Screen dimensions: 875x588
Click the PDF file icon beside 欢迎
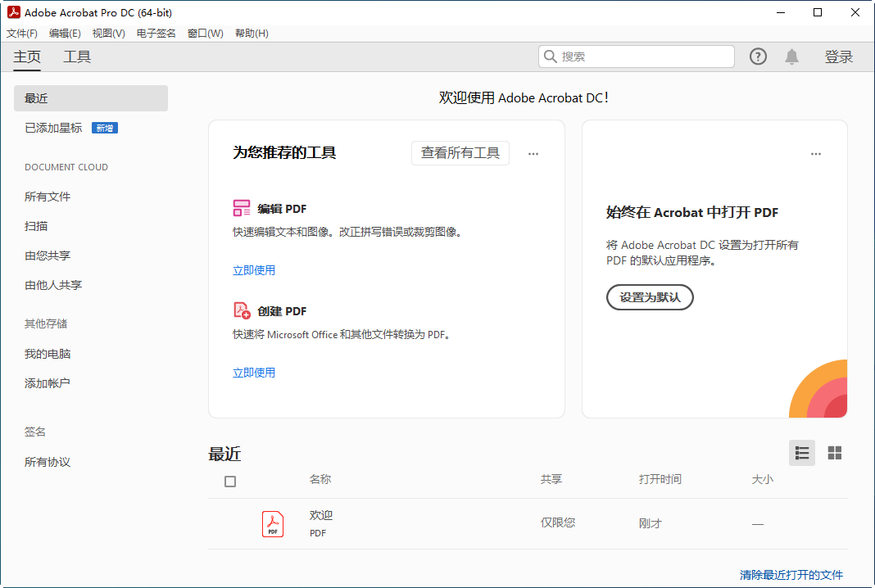tap(272, 523)
